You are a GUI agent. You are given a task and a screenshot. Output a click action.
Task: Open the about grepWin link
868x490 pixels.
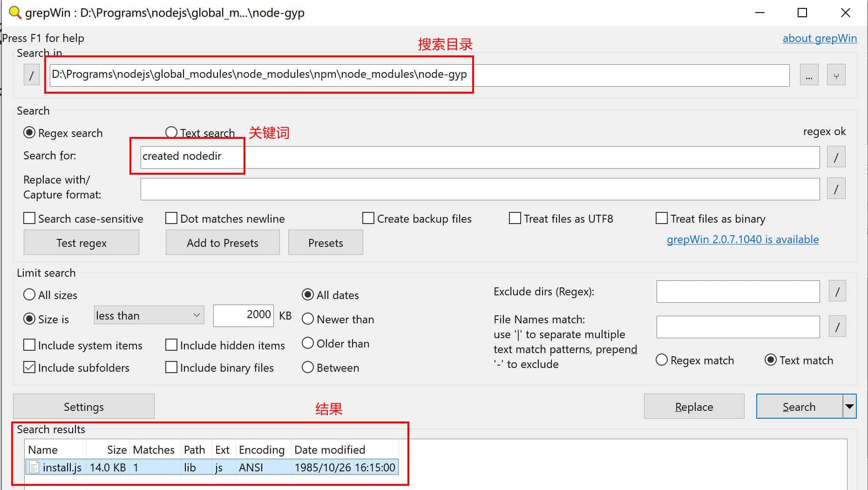point(820,38)
